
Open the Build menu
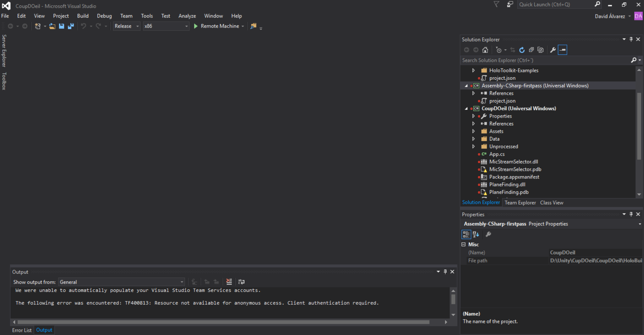[83, 16]
